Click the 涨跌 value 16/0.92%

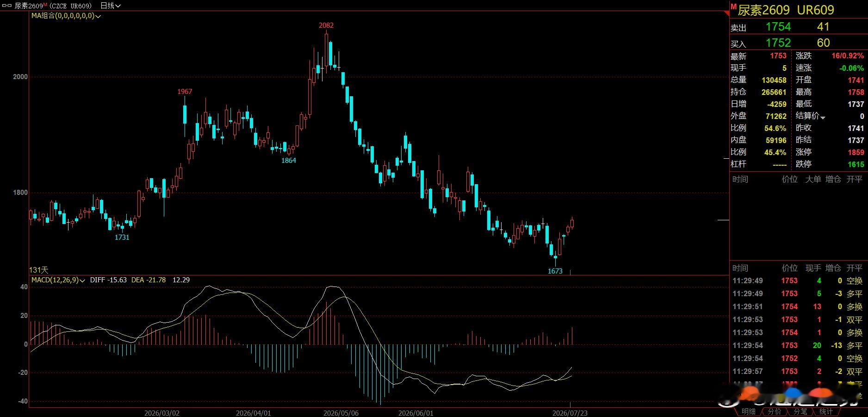point(848,56)
